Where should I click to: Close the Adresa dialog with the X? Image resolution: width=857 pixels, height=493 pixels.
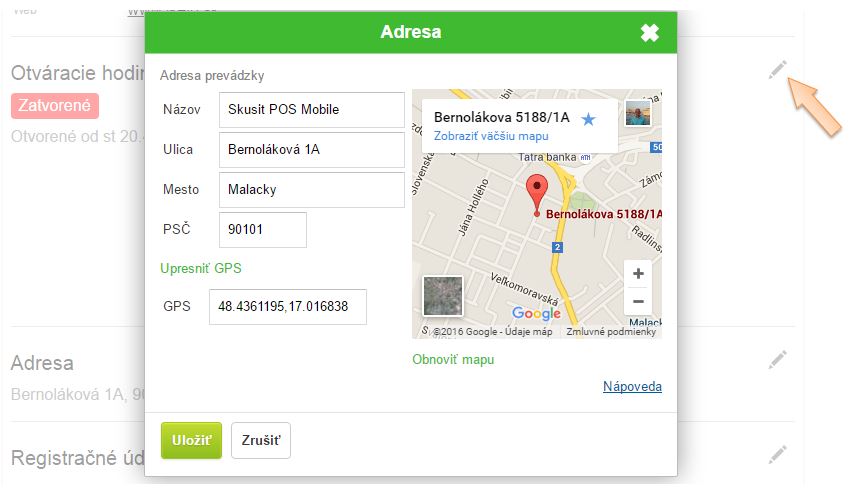pos(650,33)
